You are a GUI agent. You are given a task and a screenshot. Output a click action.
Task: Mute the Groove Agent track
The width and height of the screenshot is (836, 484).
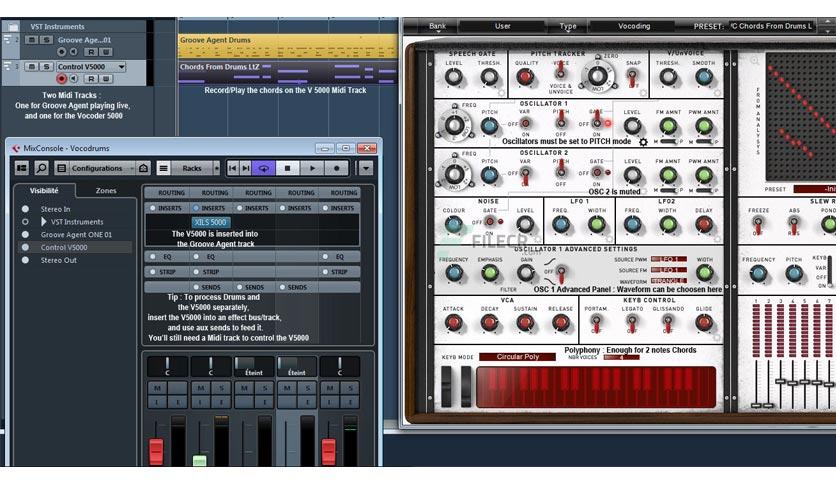(31, 40)
